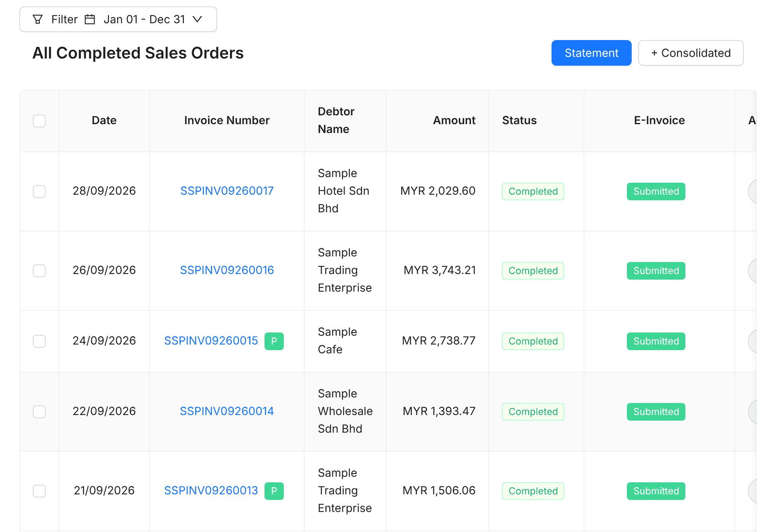
Task: Click the P badge next to SSPINV09260015
Action: (x=274, y=341)
